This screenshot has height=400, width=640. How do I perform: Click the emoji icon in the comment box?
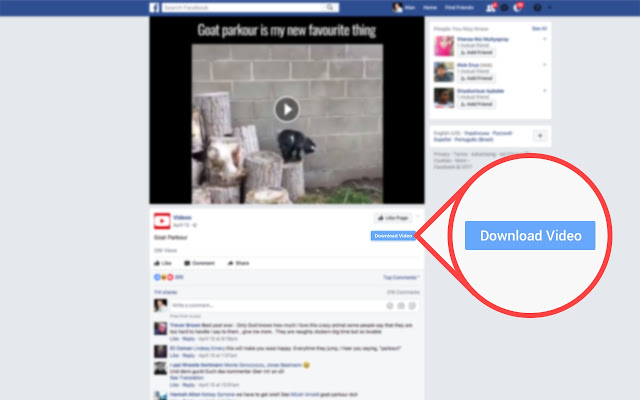(x=390, y=306)
